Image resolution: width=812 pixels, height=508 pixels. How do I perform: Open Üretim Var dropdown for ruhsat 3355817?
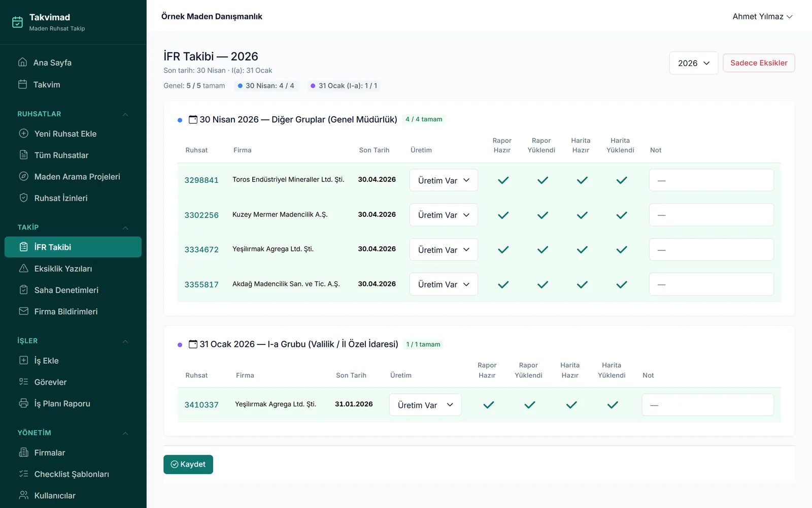point(444,284)
